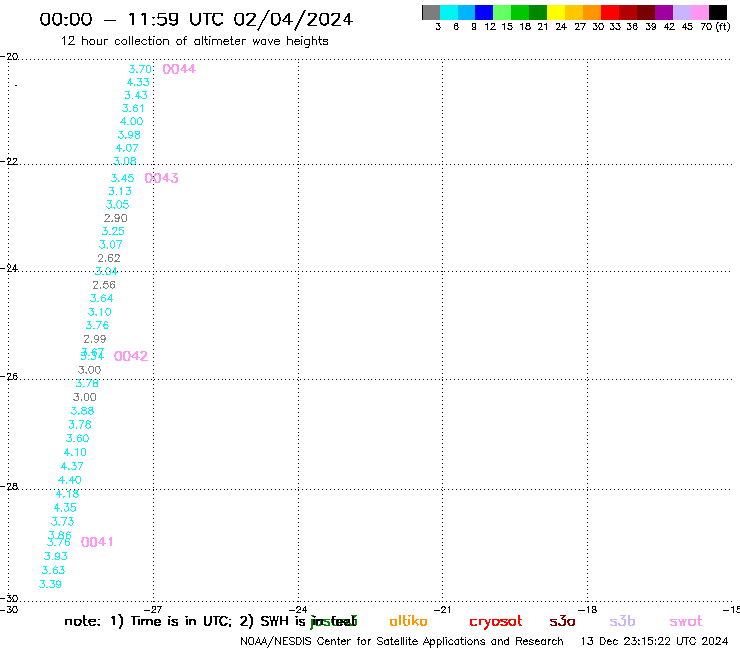Image resolution: width=740 pixels, height=650 pixels.
Task: Click the NOAA/NESDIS credit line
Action: pos(402,642)
